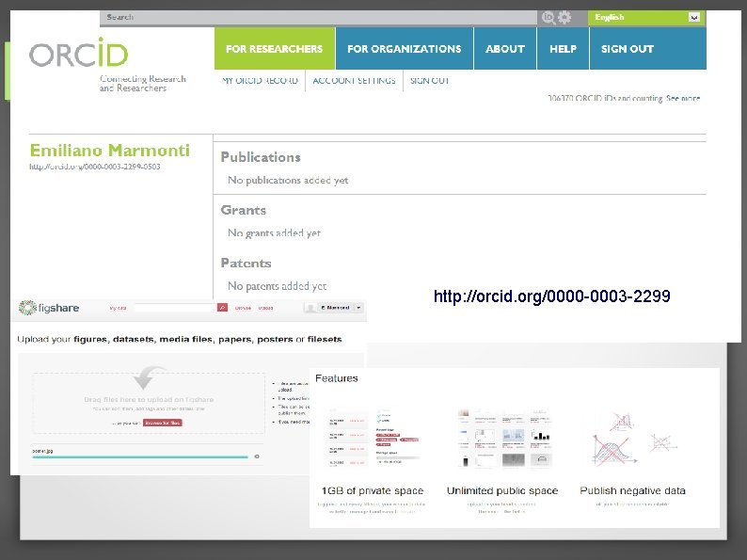Click the See more link
747x560 pixels.
click(x=683, y=98)
